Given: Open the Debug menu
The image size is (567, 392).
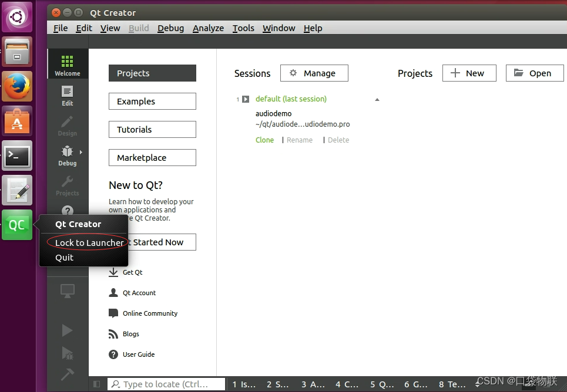Looking at the screenshot, I should tap(170, 28).
